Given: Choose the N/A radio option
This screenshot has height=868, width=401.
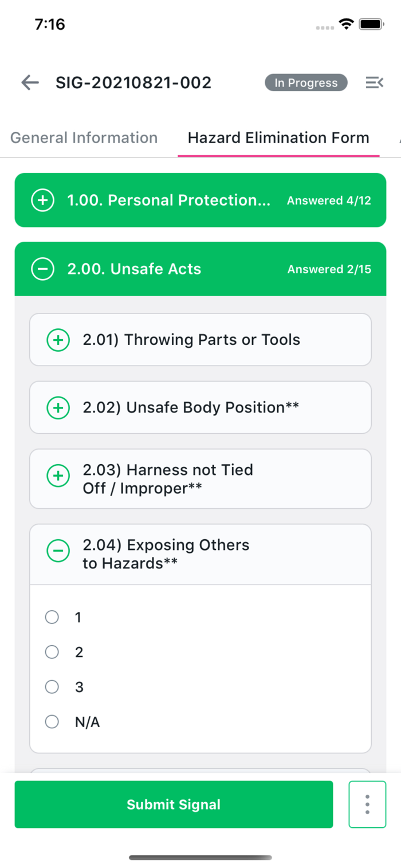Looking at the screenshot, I should (52, 722).
